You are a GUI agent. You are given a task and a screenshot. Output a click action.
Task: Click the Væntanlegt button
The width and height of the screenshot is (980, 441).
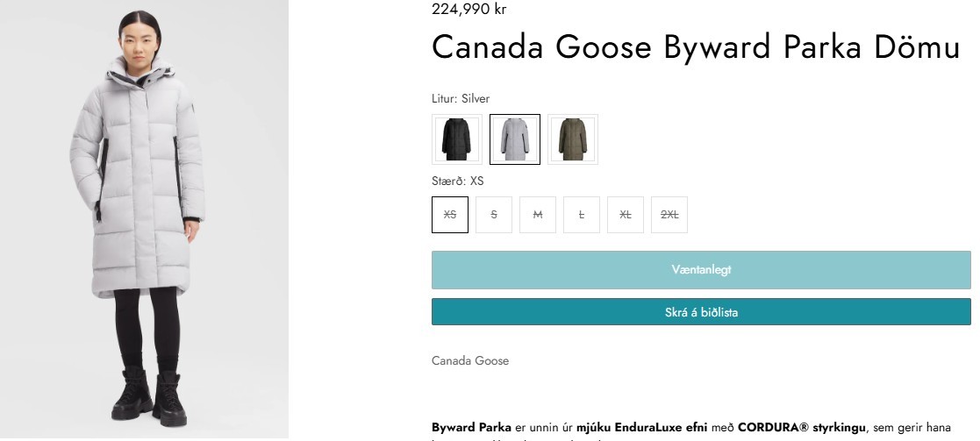tap(701, 270)
